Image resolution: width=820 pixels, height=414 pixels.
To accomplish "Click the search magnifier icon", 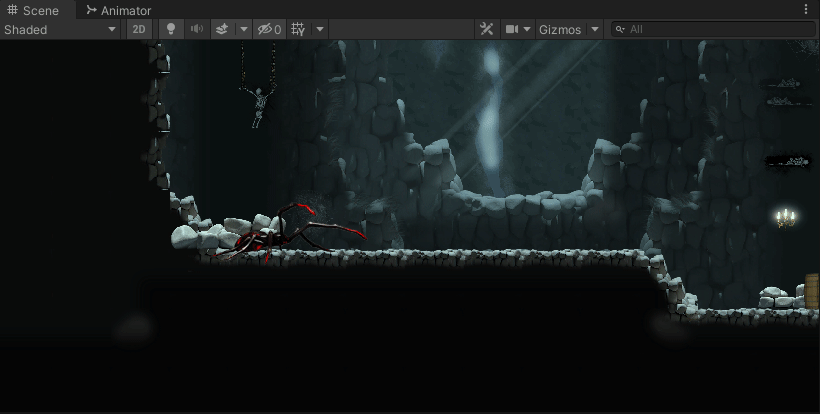I will click(620, 29).
